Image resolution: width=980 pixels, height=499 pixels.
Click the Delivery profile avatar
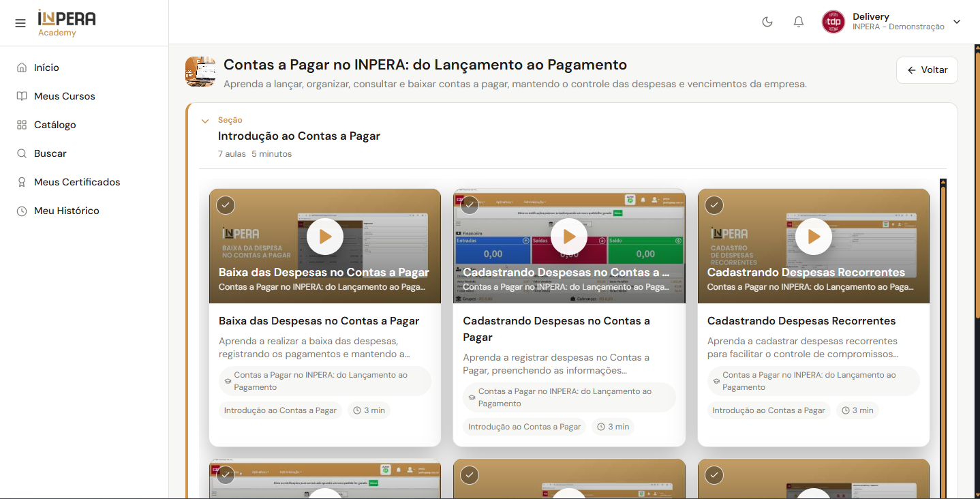(x=833, y=22)
